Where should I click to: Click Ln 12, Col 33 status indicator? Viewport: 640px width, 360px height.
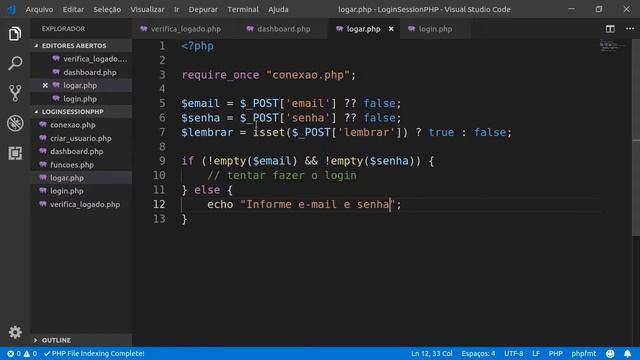point(431,353)
